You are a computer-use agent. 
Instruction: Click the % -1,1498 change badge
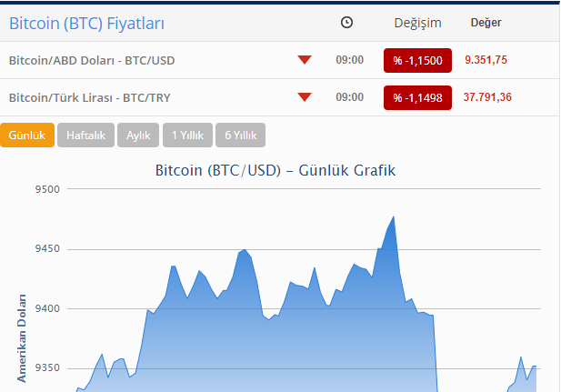(417, 97)
